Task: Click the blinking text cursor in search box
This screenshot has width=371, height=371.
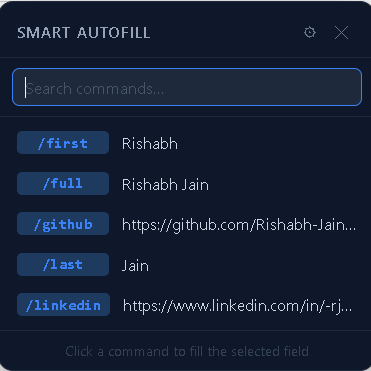Action: click(x=25, y=88)
